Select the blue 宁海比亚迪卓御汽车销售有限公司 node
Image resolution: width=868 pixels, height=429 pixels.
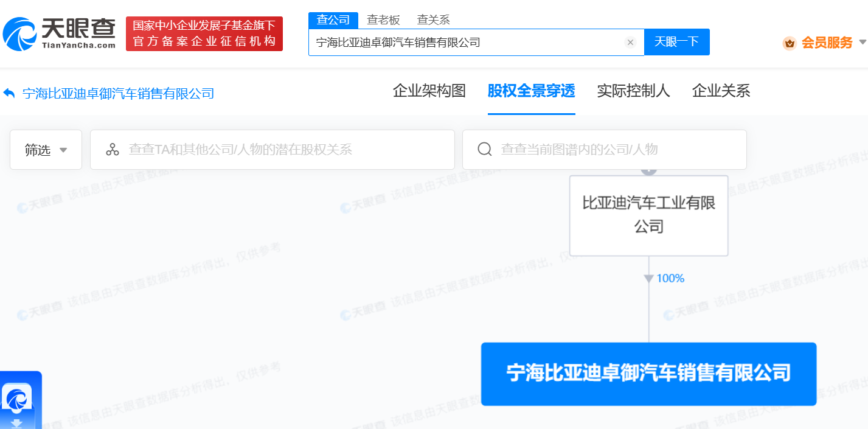[648, 374]
